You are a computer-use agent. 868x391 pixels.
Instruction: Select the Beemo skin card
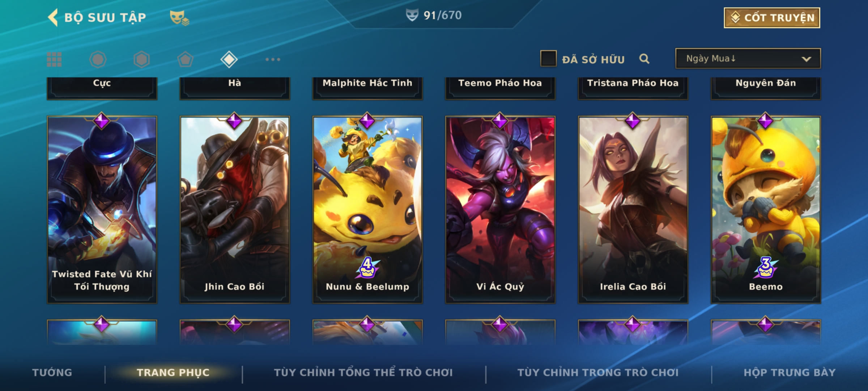click(x=766, y=210)
